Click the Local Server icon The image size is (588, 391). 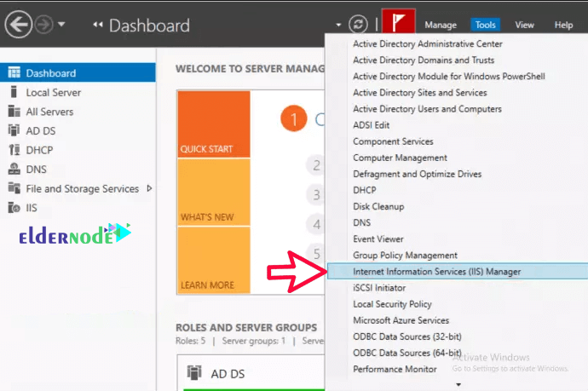(x=14, y=92)
